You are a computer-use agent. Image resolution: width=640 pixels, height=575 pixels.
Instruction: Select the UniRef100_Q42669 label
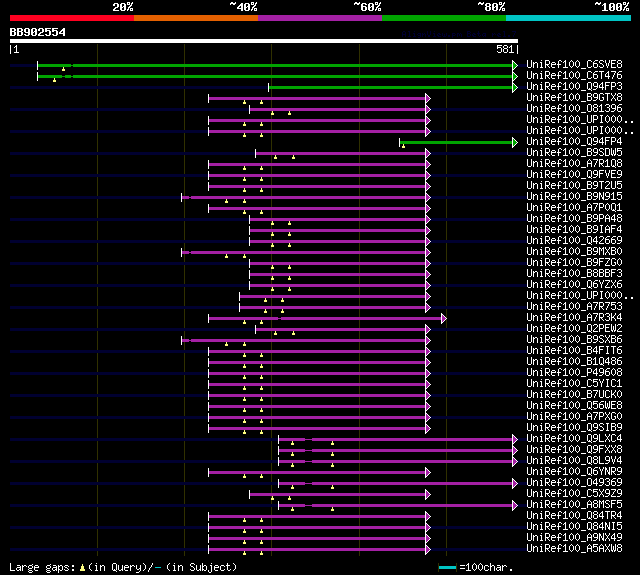[574, 241]
